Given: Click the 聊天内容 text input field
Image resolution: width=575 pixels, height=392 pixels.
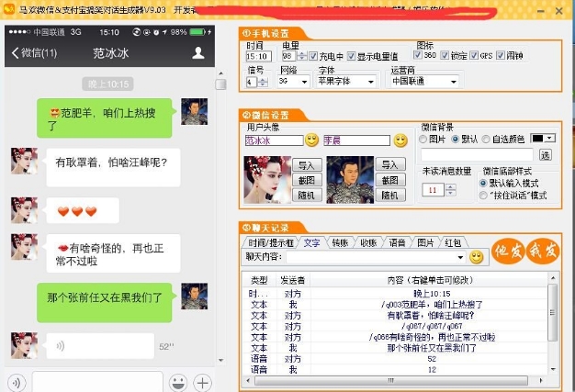Looking at the screenshot, I should [371, 257].
